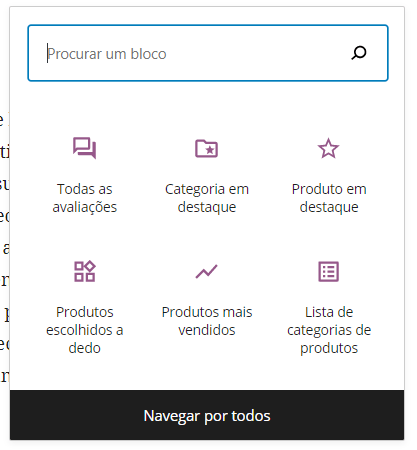Add the Categoria em destaque block label
The image size is (417, 450).
tap(207, 198)
